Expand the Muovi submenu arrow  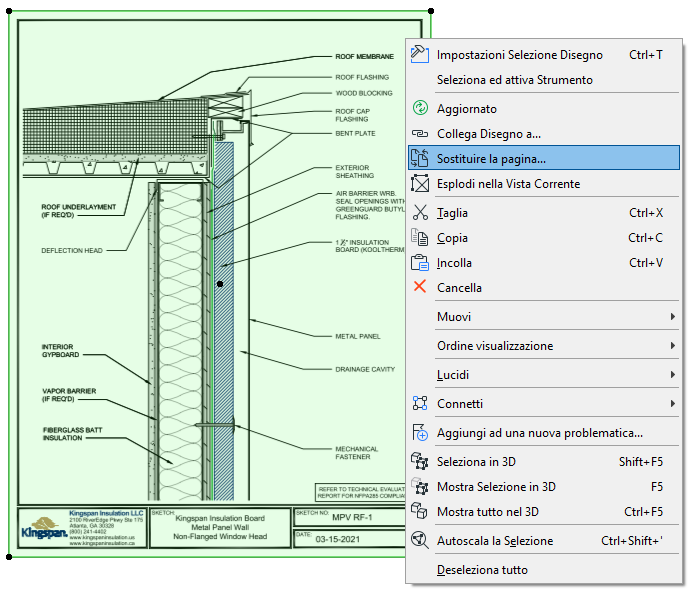click(x=671, y=317)
